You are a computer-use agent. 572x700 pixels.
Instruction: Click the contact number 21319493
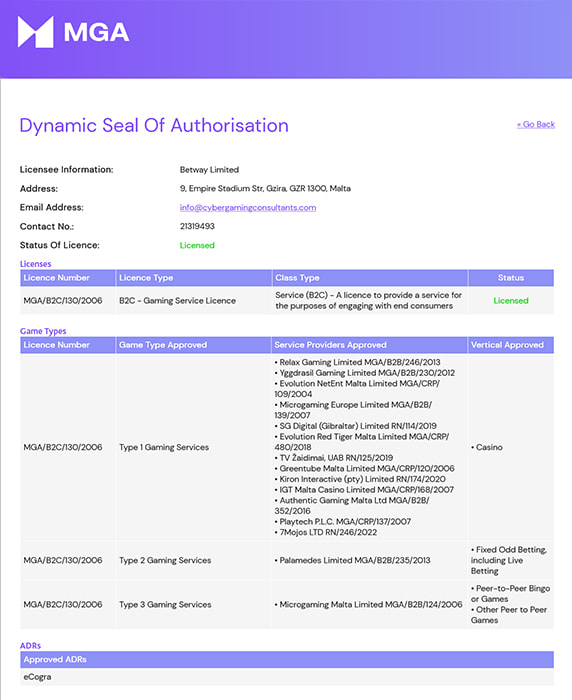197,226
